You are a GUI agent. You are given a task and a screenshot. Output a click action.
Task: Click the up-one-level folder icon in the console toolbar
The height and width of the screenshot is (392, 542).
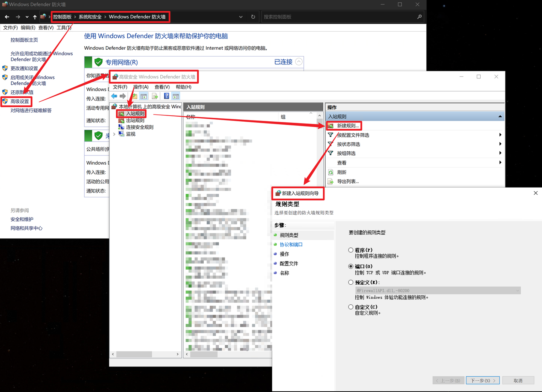[134, 96]
